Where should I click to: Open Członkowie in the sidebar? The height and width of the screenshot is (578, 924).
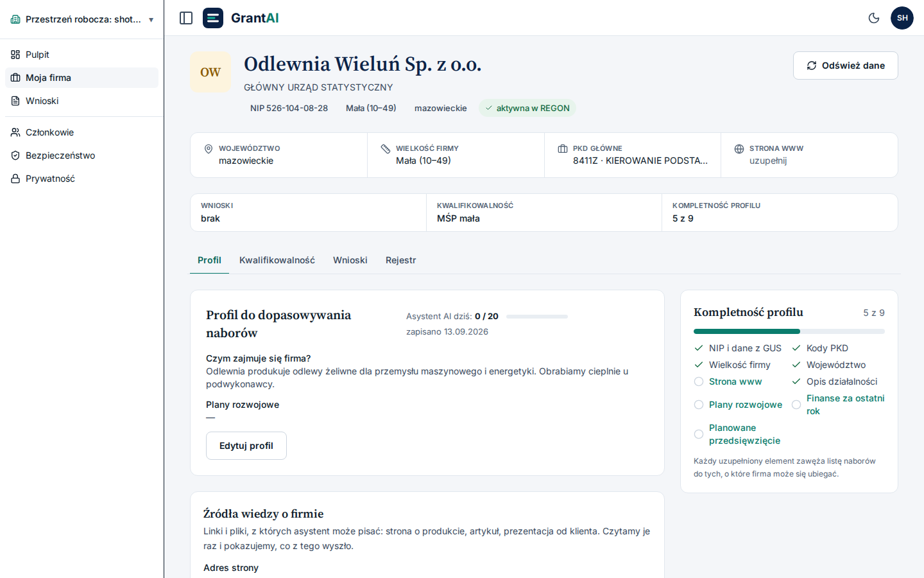tap(81, 132)
